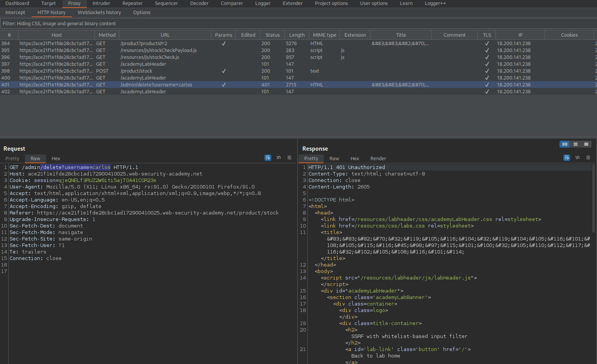Switch Response view to Raw

(334, 159)
